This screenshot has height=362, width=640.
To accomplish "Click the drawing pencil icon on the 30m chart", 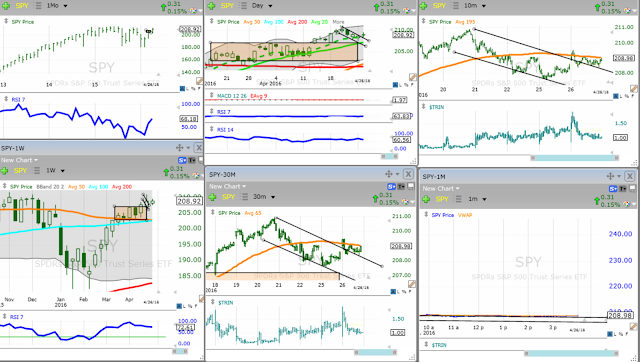I will [x=412, y=284].
